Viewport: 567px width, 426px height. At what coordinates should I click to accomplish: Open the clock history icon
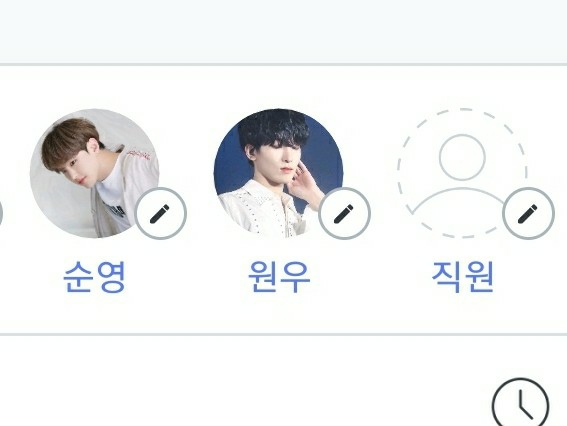(521, 403)
